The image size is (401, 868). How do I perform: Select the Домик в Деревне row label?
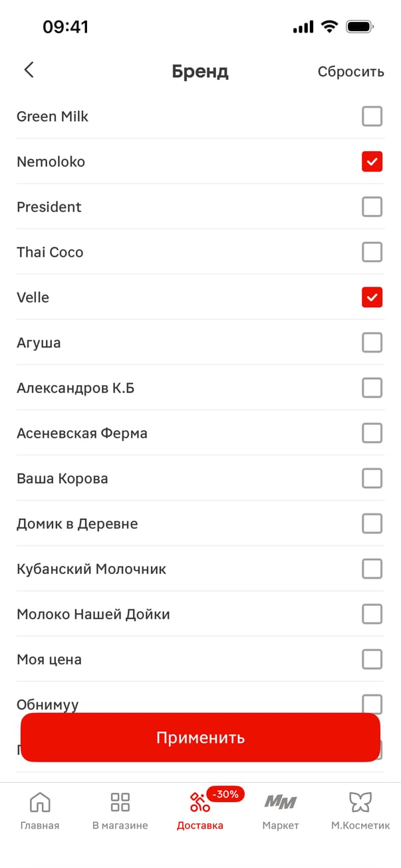[x=77, y=523]
